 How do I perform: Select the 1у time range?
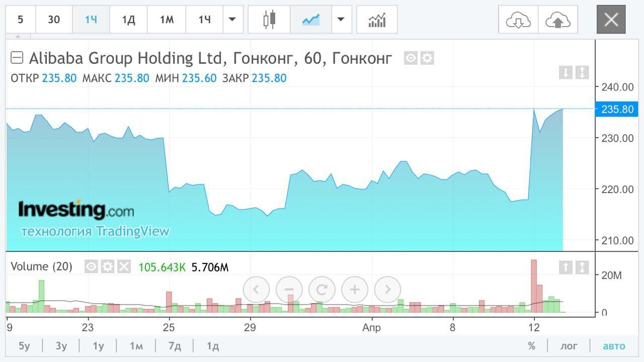coord(98,346)
